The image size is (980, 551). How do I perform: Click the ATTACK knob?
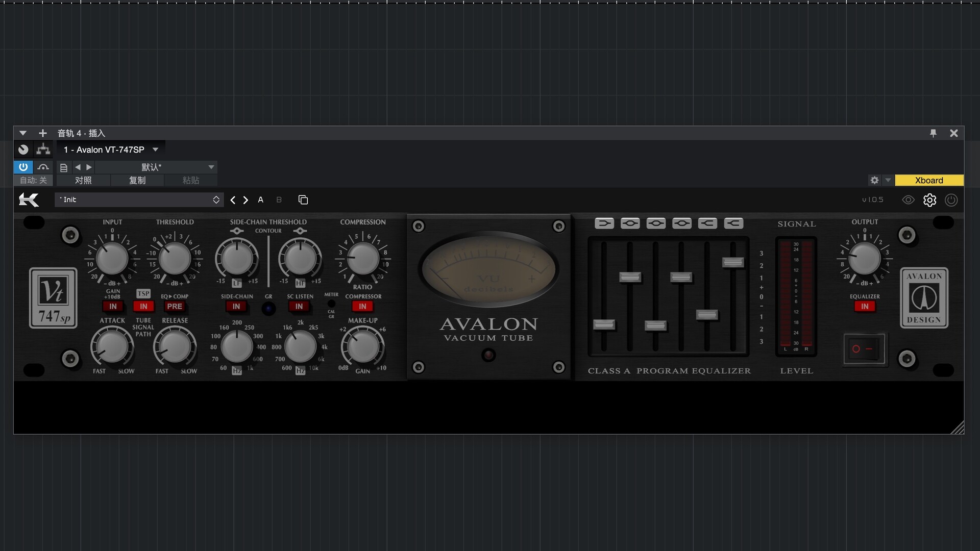point(112,347)
